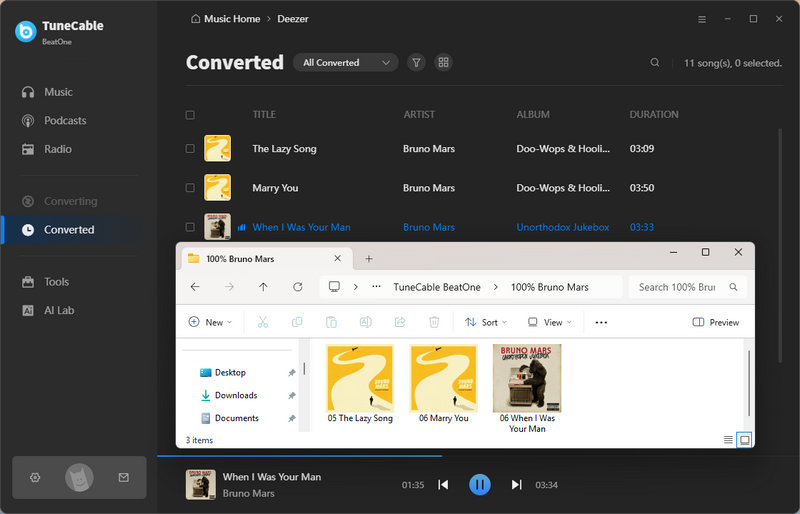Image resolution: width=800 pixels, height=514 pixels.
Task: Refresh the File Explorer folder
Action: point(297,287)
